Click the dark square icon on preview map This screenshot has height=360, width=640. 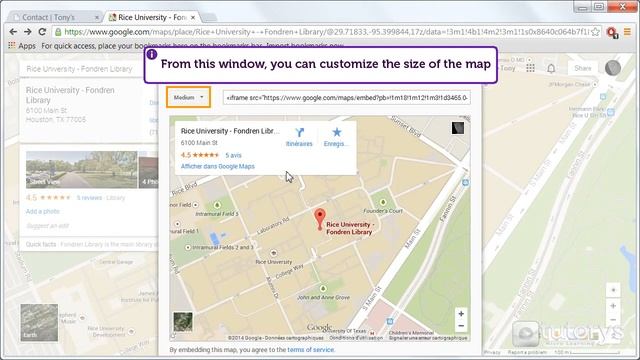coord(458,128)
